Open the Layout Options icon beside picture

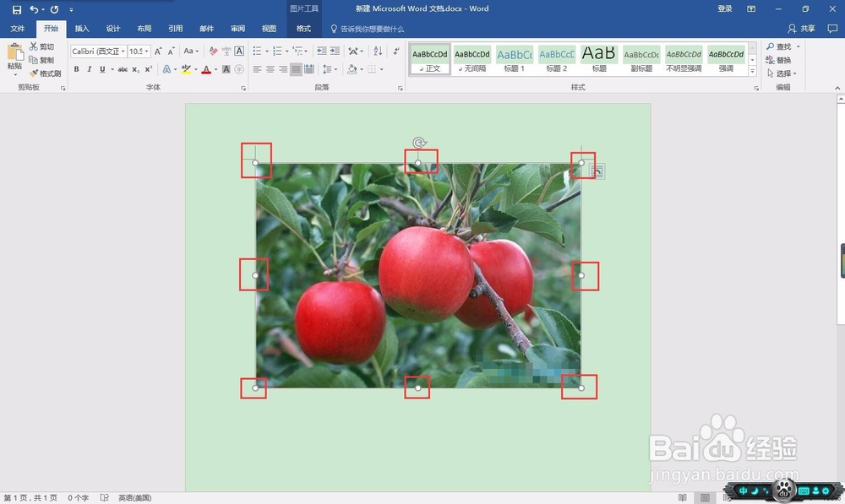[x=597, y=171]
